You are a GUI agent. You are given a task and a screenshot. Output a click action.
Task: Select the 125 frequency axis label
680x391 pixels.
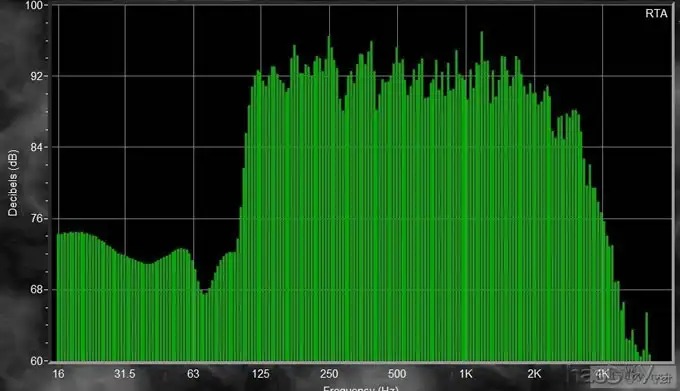coord(261,374)
